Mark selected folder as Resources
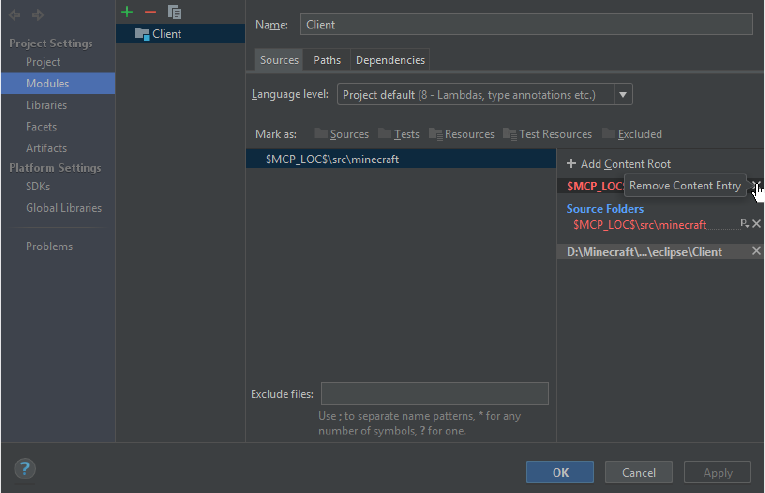The width and height of the screenshot is (765, 493). [461, 134]
